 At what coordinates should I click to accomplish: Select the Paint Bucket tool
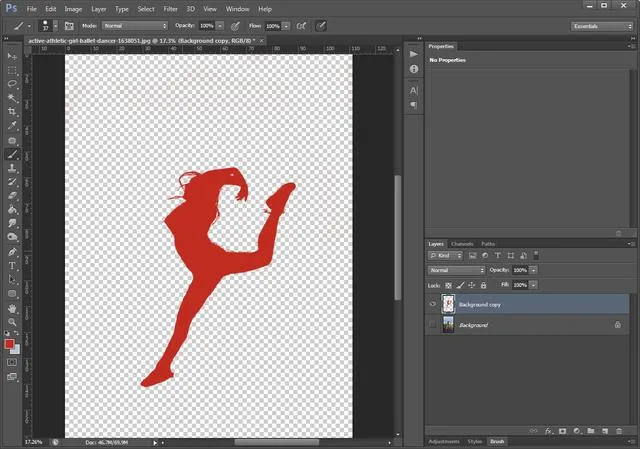coord(12,209)
